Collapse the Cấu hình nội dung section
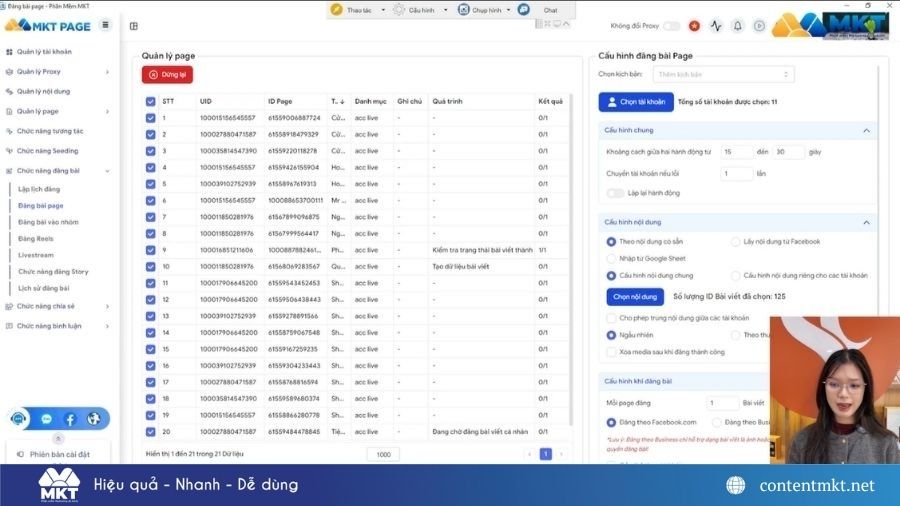Image resolution: width=900 pixels, height=506 pixels. pyautogui.click(x=866, y=223)
